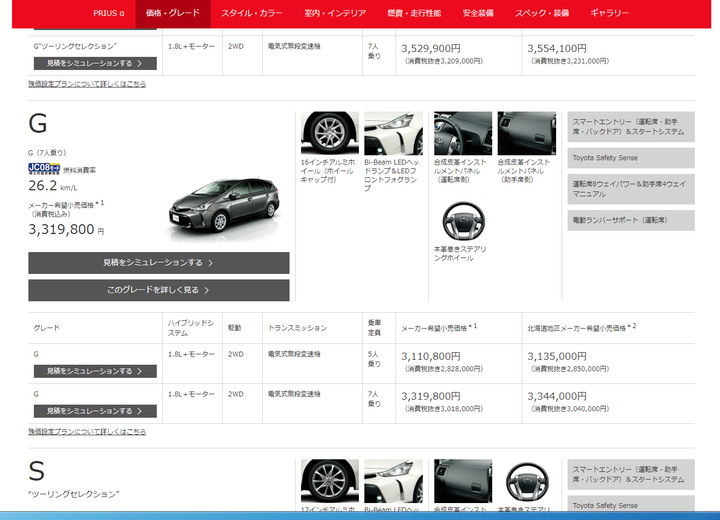720x520 pixels.
Task: Switch to スタイル・カラー tab
Action: [252, 13]
